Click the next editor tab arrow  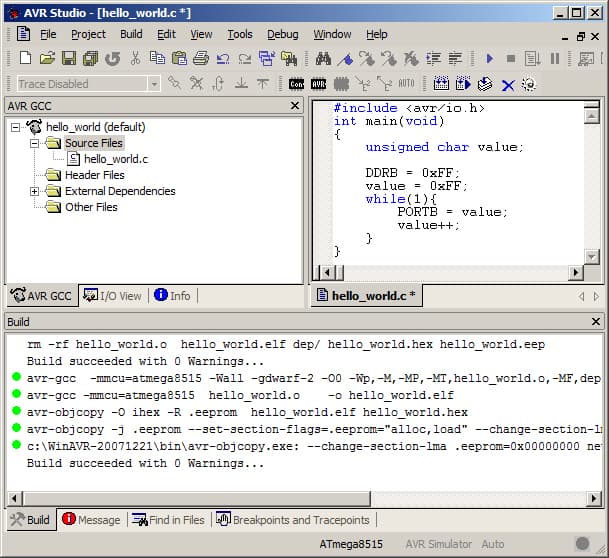point(596,297)
